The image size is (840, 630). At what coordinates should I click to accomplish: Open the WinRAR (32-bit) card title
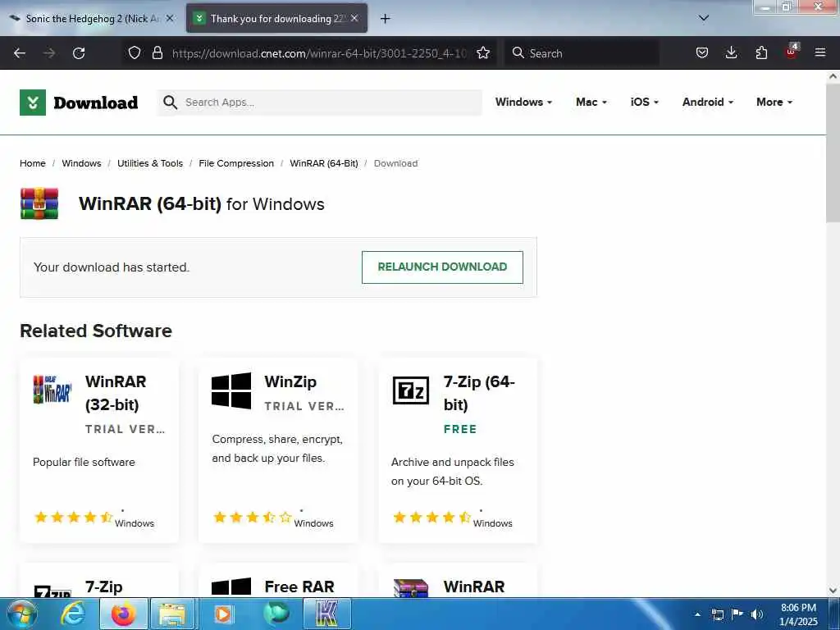116,393
